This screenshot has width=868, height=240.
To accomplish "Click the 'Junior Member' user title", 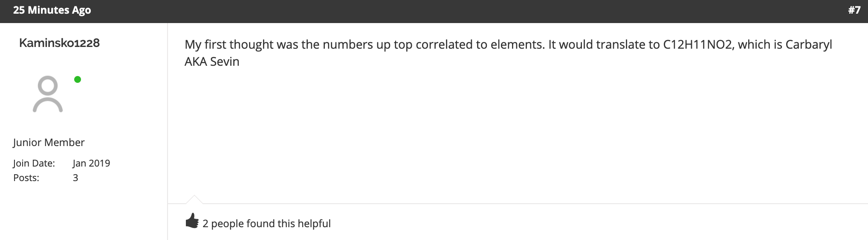I will (x=49, y=142).
